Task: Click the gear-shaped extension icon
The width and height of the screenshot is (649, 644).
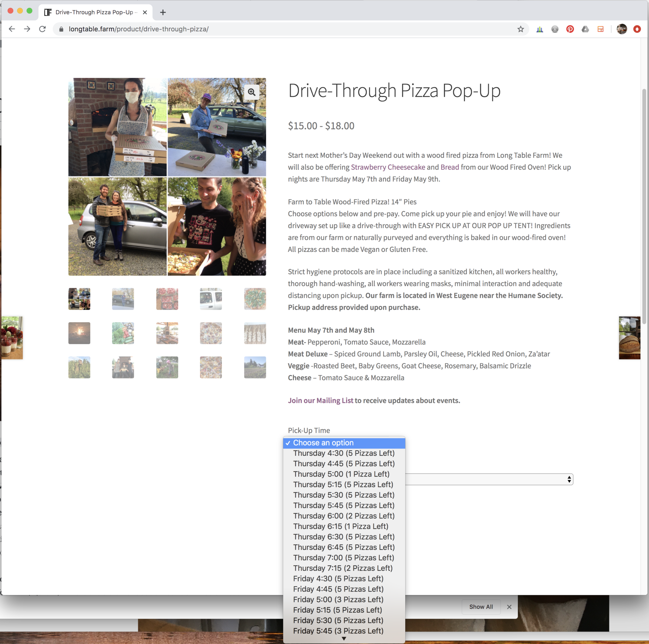Action: pos(555,29)
